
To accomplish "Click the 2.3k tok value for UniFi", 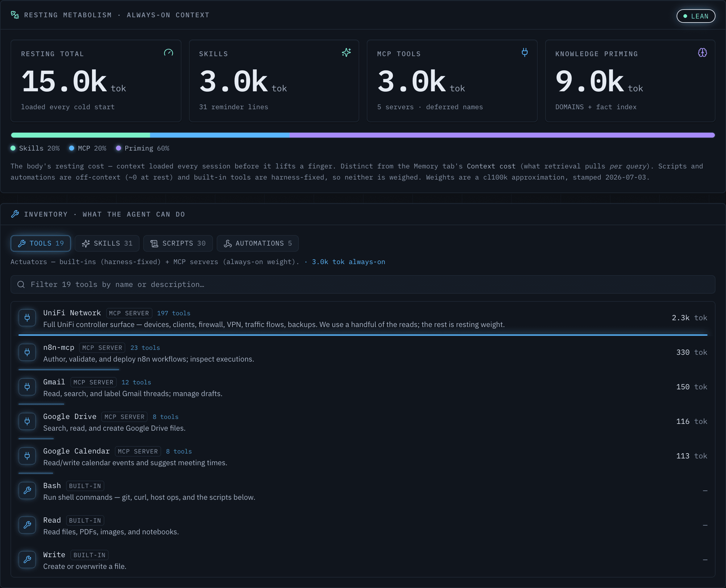I will pos(689,318).
